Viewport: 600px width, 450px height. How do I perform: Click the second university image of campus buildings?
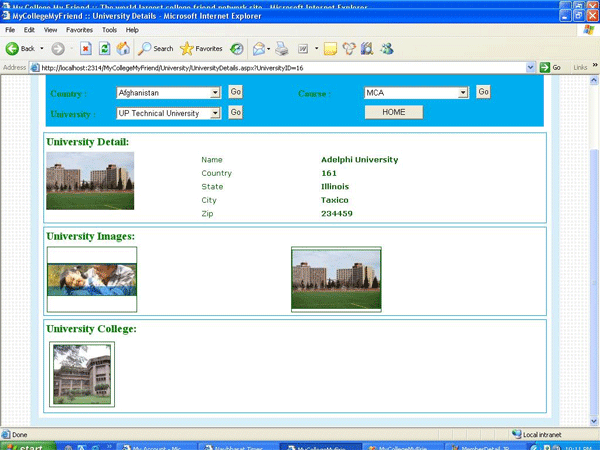pos(336,279)
